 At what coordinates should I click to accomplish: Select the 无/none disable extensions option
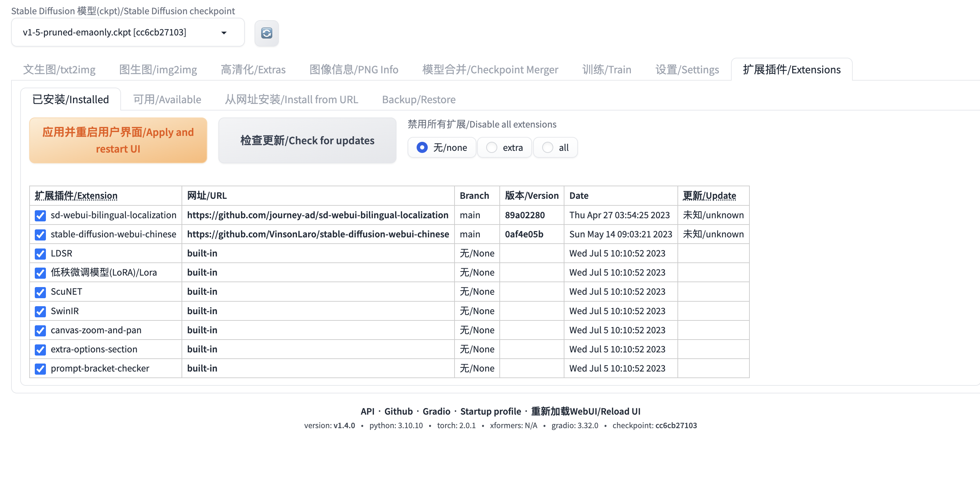pyautogui.click(x=421, y=147)
